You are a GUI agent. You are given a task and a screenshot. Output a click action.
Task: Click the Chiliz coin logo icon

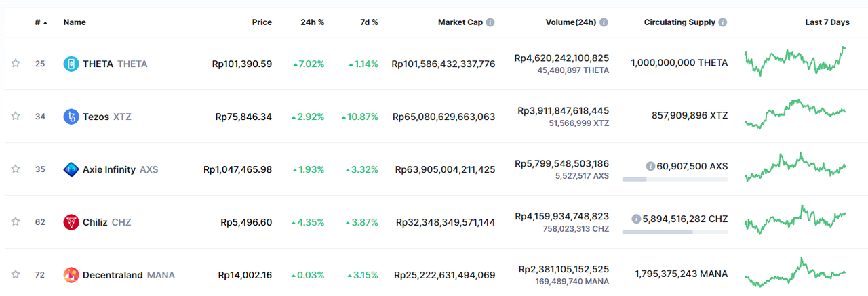click(71, 222)
